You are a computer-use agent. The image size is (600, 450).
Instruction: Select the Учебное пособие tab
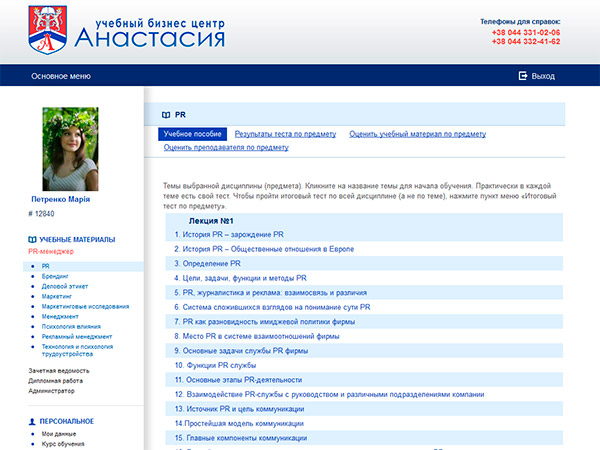(x=193, y=133)
